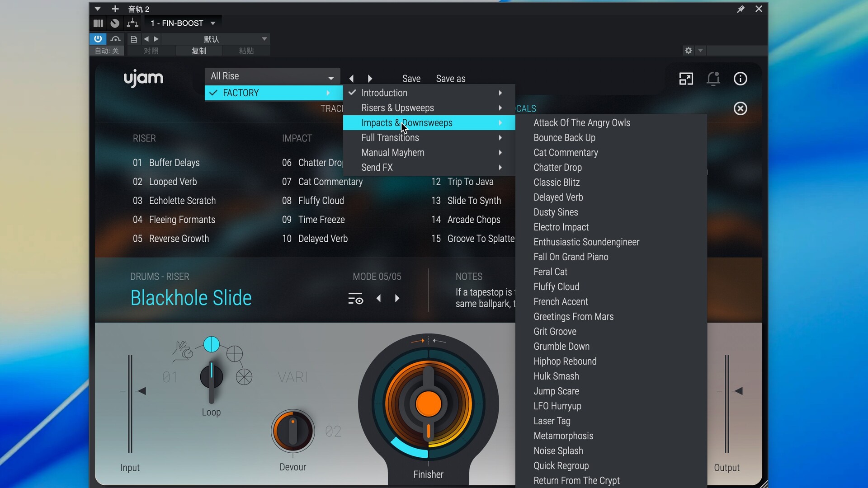
Task: Open the notifications bell icon
Action: coord(713,79)
